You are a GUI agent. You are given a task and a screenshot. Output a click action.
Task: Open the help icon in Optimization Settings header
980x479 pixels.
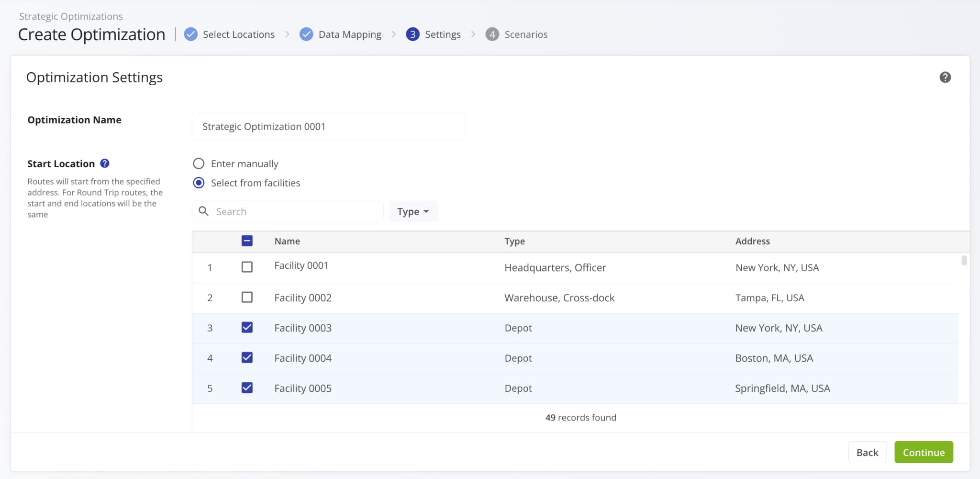click(x=945, y=77)
